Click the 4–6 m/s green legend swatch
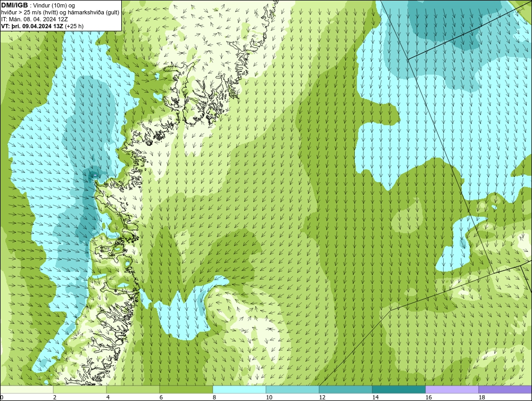 (133, 389)
